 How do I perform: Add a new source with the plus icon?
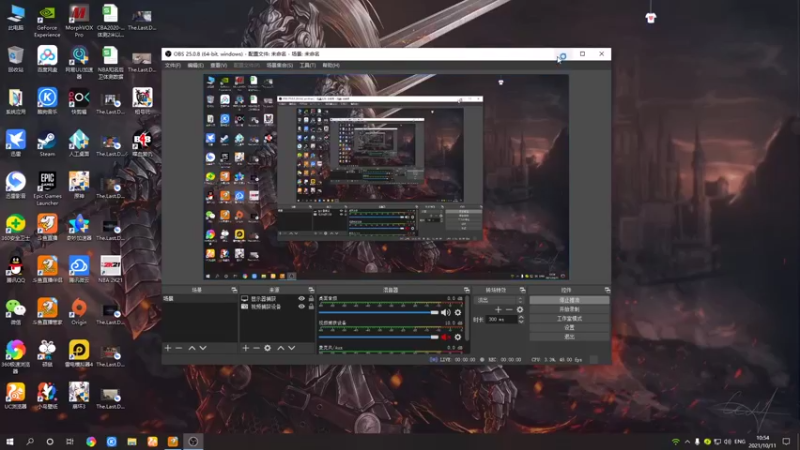click(x=245, y=348)
